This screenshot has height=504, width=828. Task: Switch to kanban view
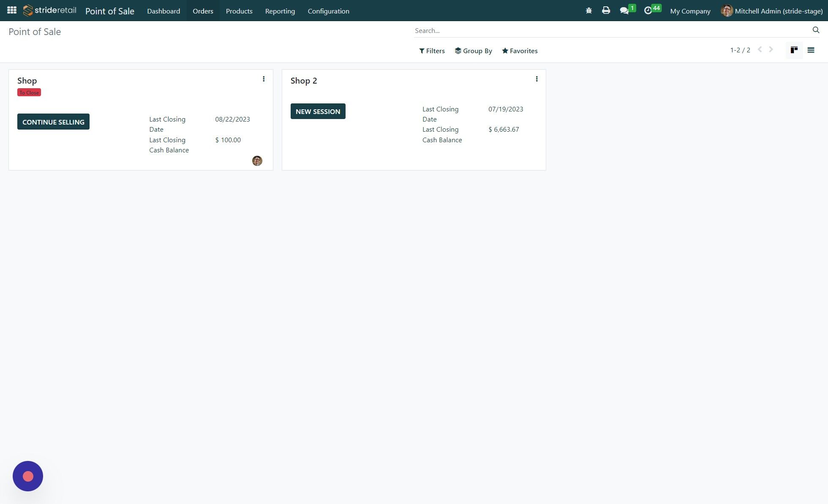794,50
